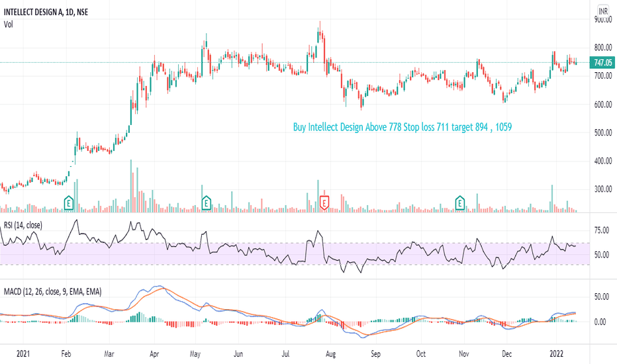Click the RSI axis label 50.00 beside the purple band
The width and height of the screenshot is (617, 364).
coord(602,255)
